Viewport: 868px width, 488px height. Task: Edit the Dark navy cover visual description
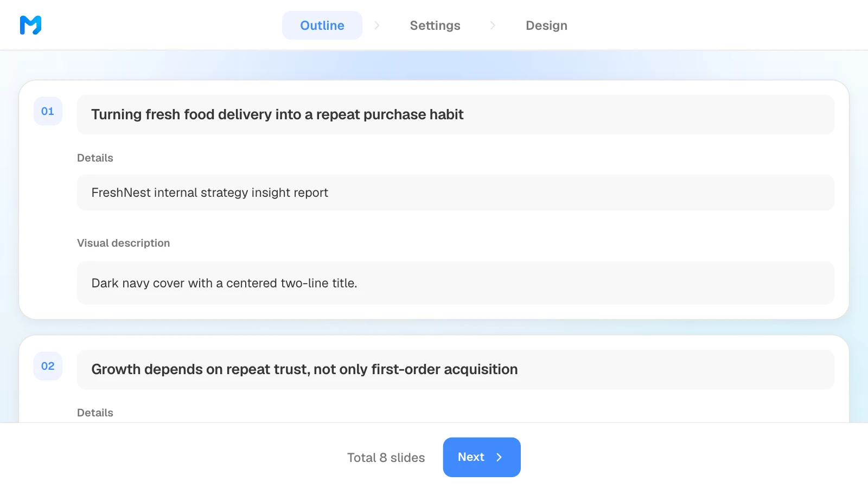coord(456,283)
